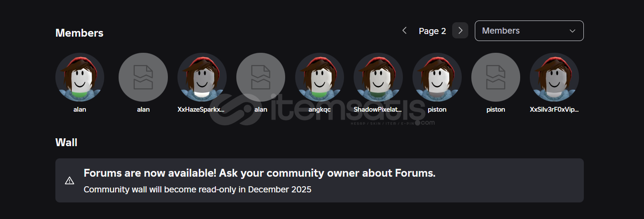This screenshot has width=644, height=219.
Task: Go to the next members page
Action: pyautogui.click(x=460, y=31)
